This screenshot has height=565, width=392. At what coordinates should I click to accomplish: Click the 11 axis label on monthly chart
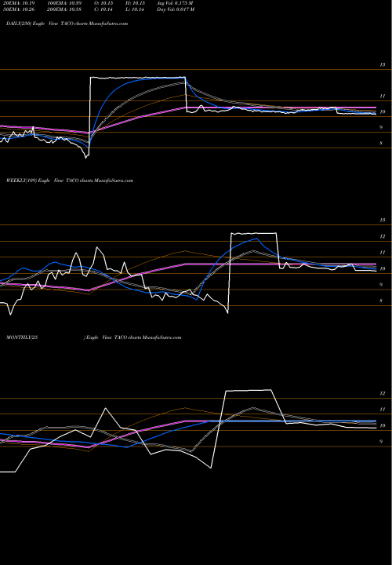click(x=383, y=410)
